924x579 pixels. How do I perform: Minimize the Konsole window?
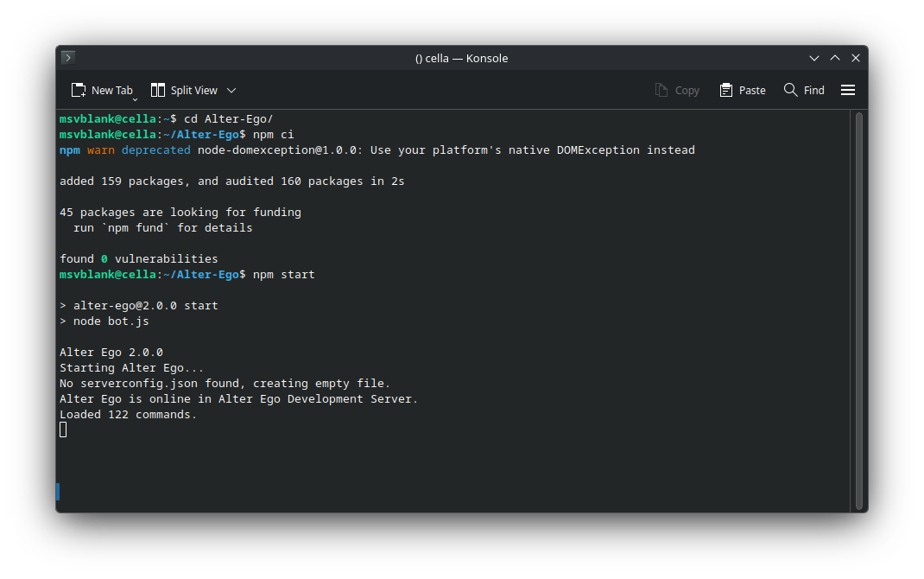[x=813, y=58]
